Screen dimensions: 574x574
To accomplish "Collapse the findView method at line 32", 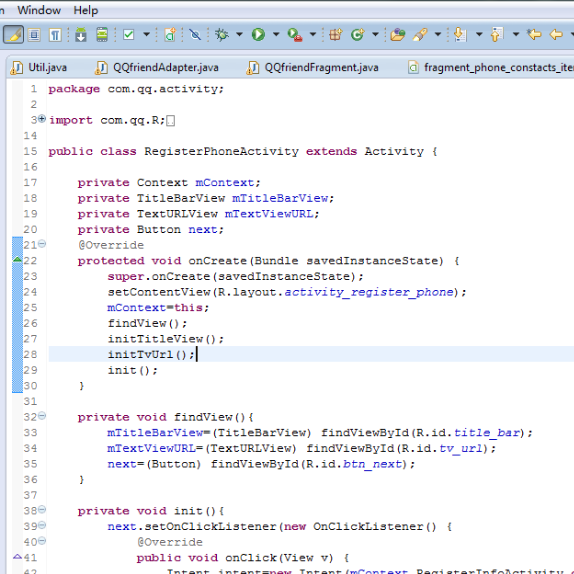I will pos(42,415).
